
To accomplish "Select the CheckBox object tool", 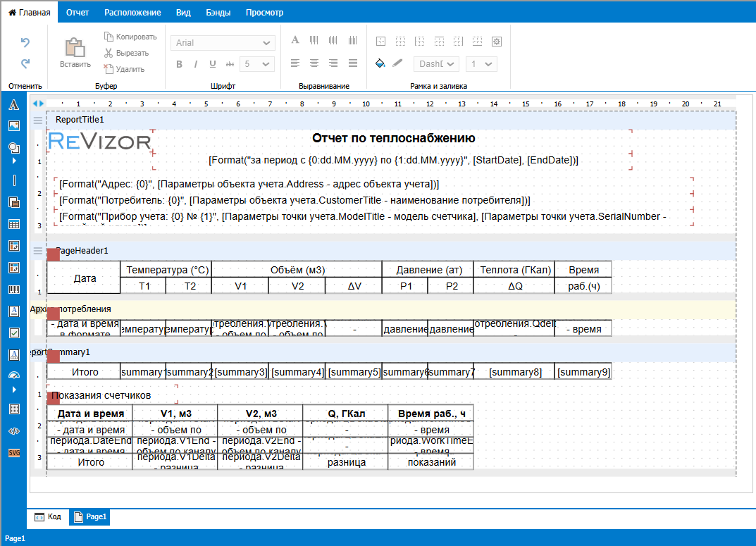I will click(14, 333).
